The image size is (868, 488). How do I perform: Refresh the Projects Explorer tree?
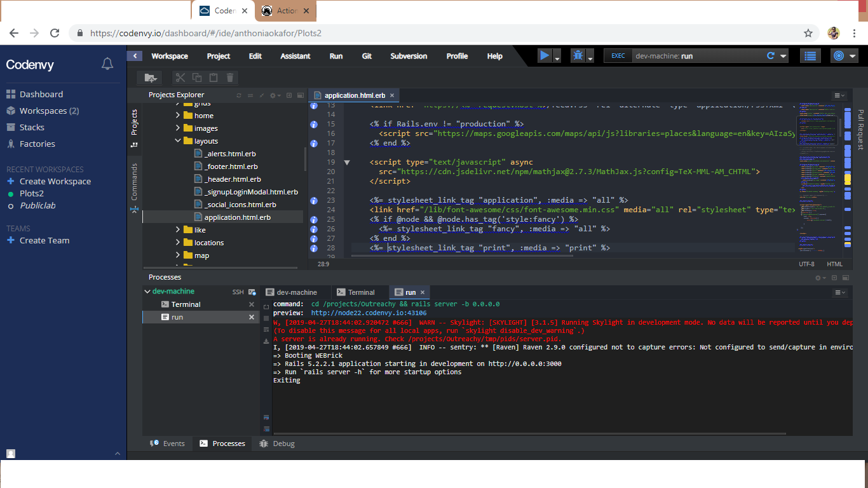239,95
